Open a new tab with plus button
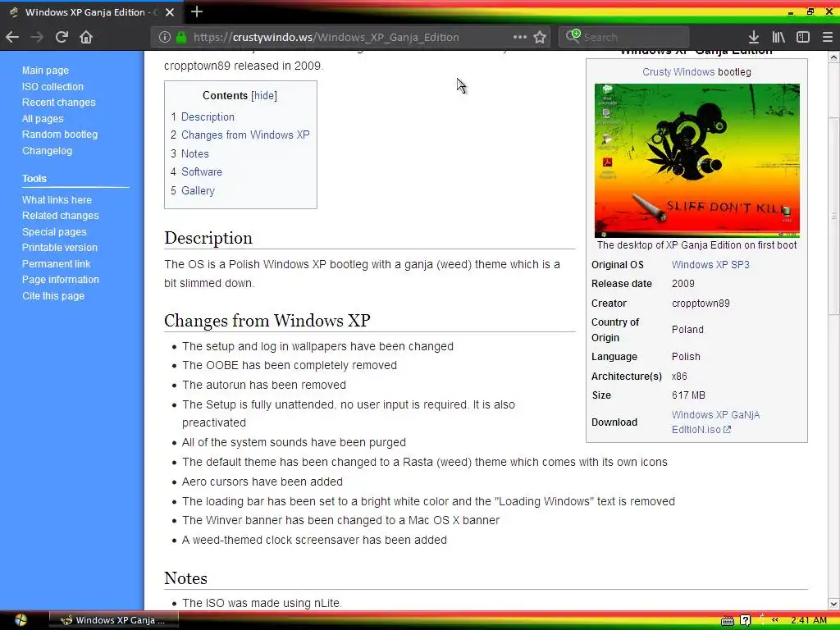Screen dimensions: 840x630 [197, 11]
